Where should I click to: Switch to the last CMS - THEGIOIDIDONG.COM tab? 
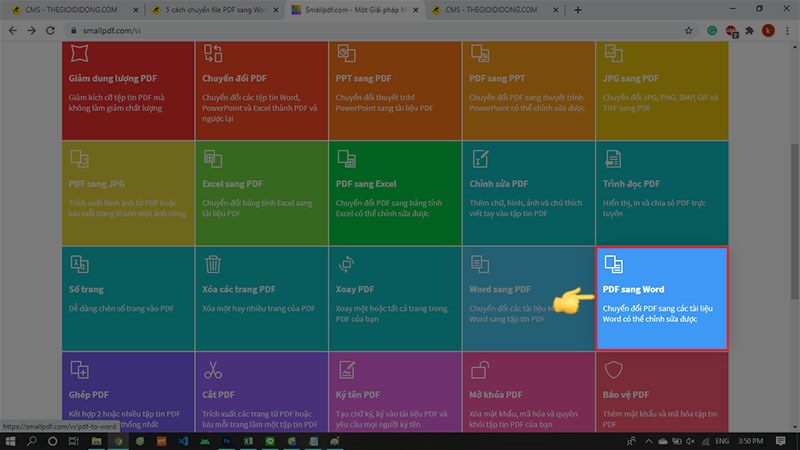coord(494,10)
